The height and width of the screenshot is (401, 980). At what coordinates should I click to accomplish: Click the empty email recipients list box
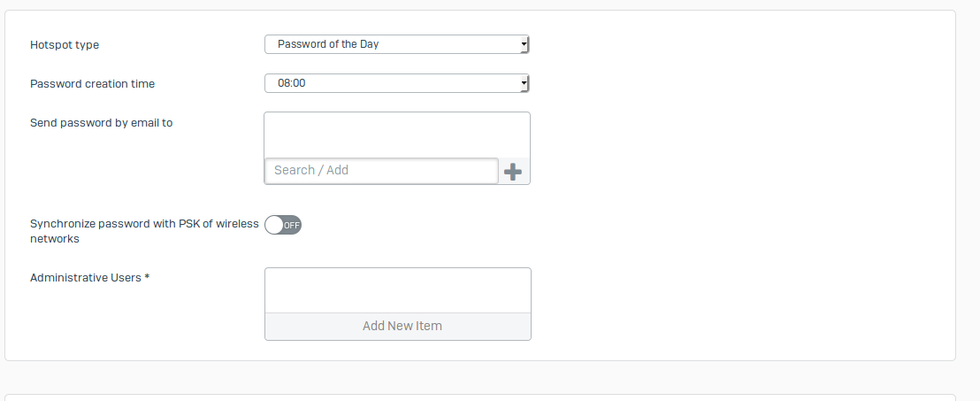397,135
